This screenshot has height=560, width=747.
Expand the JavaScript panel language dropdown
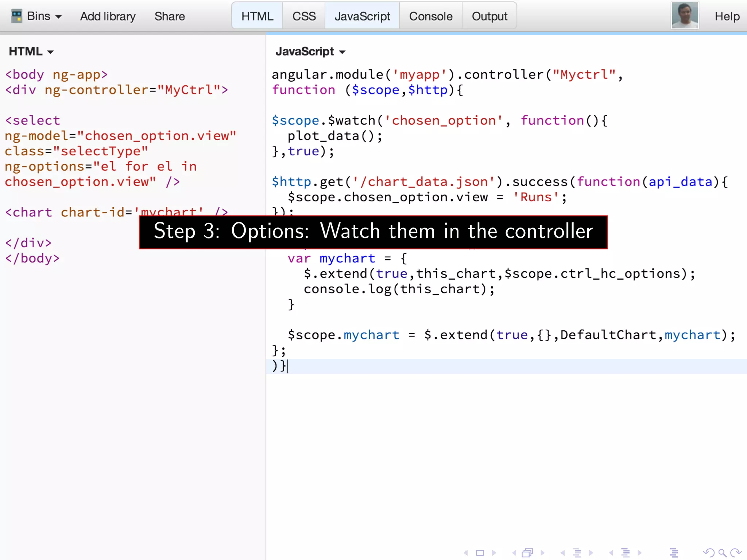(310, 52)
